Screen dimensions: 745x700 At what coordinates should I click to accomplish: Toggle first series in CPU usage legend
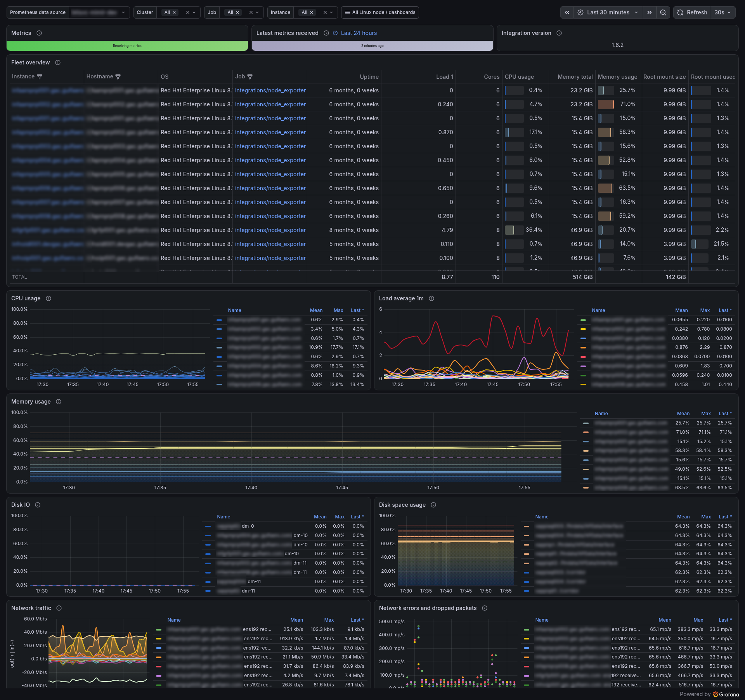click(264, 320)
